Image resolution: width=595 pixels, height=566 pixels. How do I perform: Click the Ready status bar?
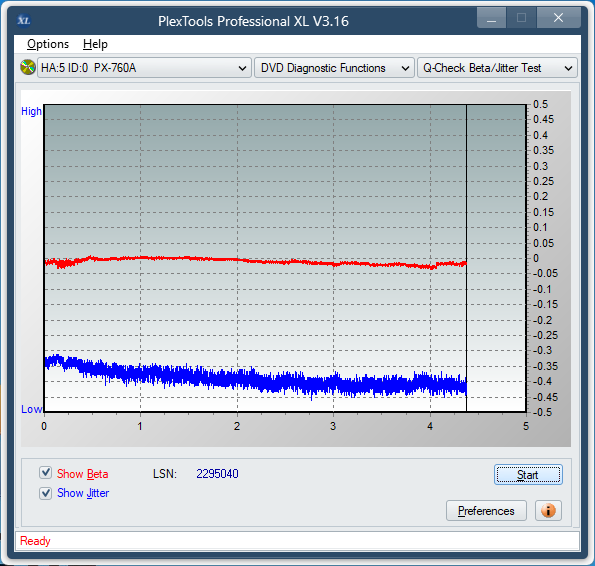tap(297, 541)
